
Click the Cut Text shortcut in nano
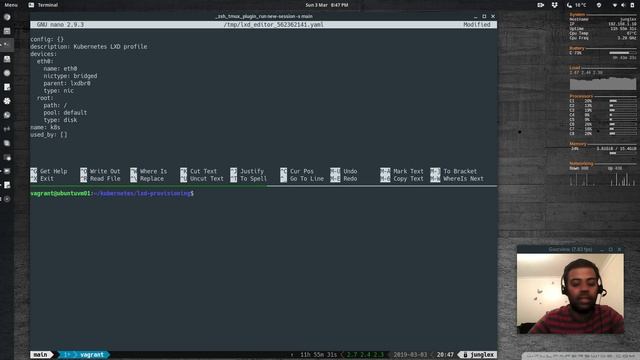pos(199,171)
